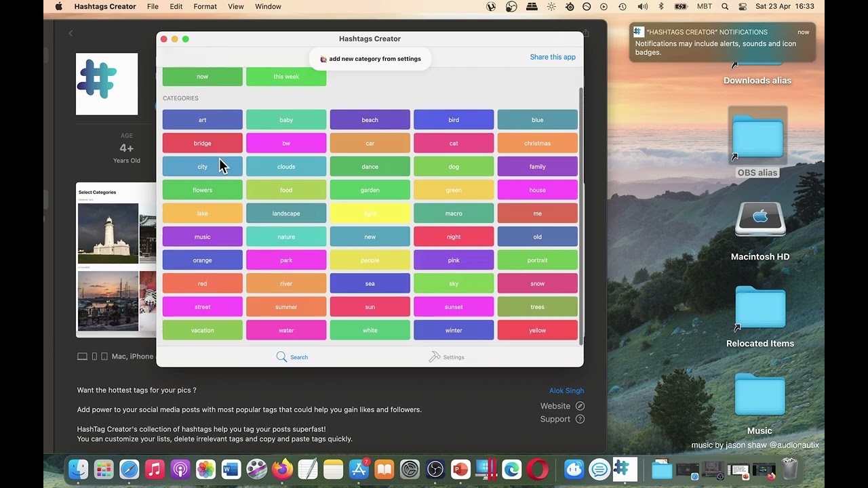This screenshot has width=868, height=488.
Task: Open the volume menu bar icon
Action: (x=642, y=7)
